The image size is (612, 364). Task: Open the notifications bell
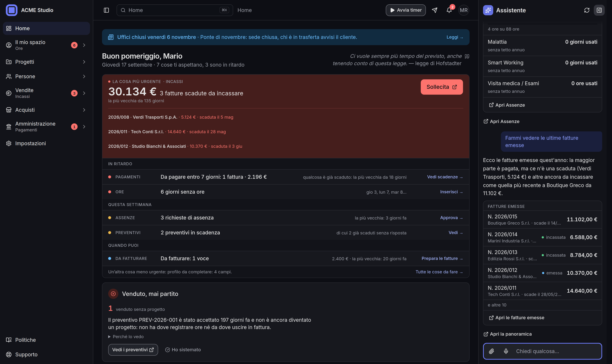point(449,10)
